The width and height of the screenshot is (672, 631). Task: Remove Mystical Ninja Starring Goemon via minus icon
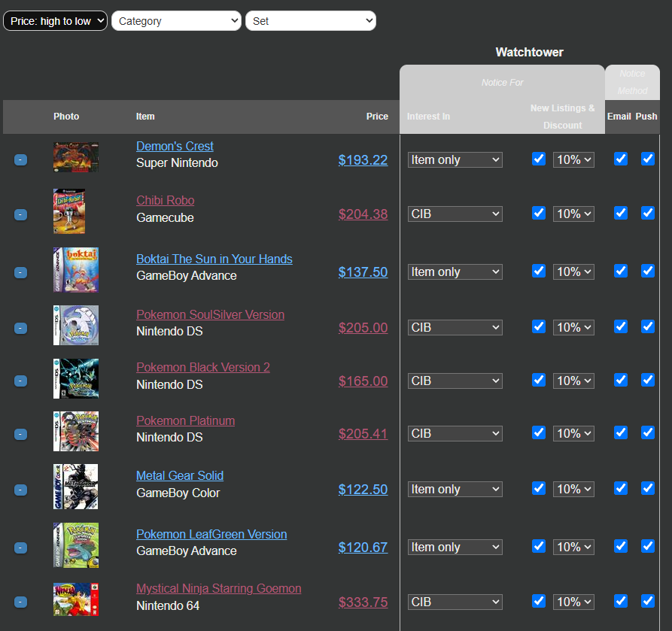tap(20, 602)
